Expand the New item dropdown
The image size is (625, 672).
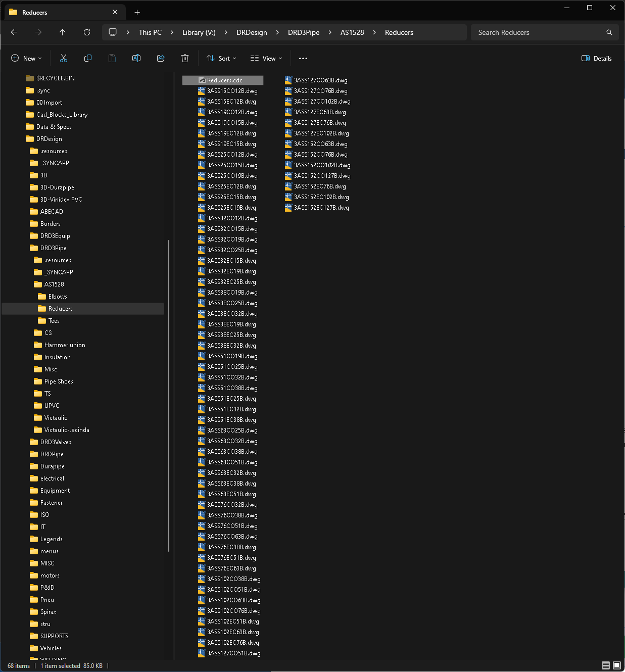(x=26, y=59)
